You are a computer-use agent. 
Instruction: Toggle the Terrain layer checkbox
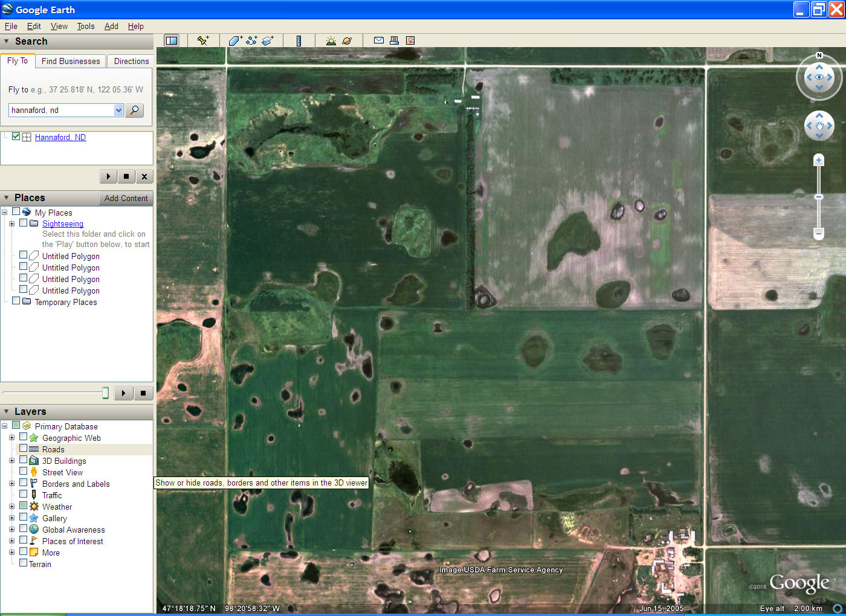(23, 563)
